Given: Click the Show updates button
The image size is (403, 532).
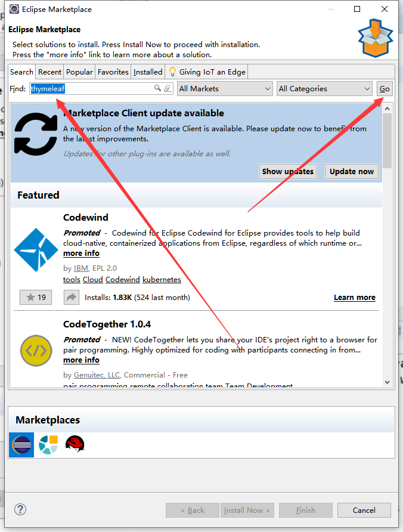Looking at the screenshot, I should coord(288,171).
